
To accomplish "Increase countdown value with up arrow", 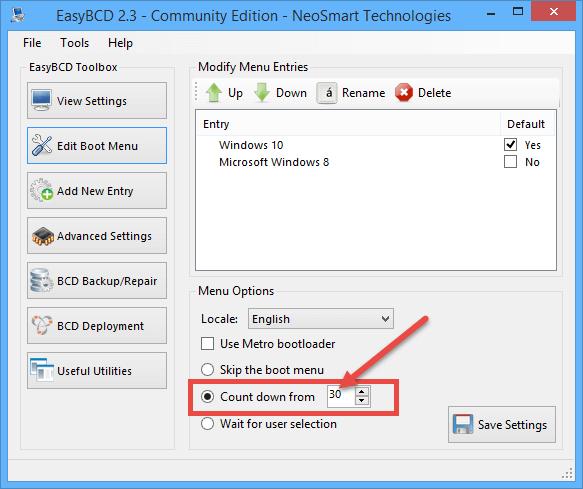I will [x=362, y=392].
